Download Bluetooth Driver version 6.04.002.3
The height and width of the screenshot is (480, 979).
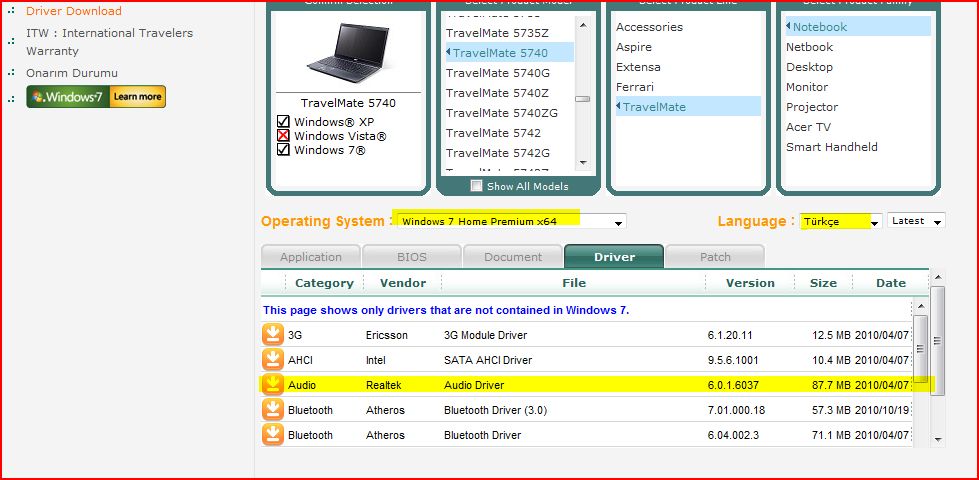click(272, 435)
